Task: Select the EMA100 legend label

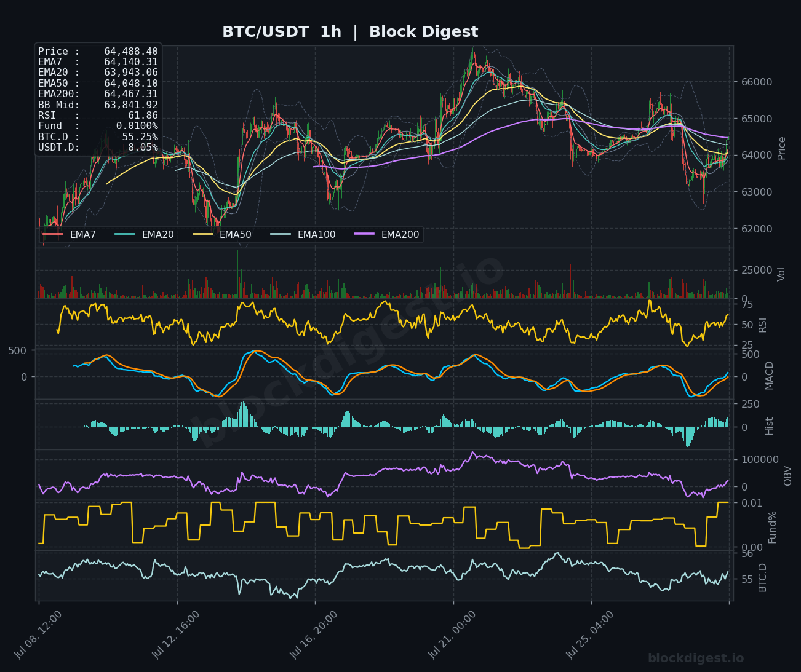Action: [316, 235]
